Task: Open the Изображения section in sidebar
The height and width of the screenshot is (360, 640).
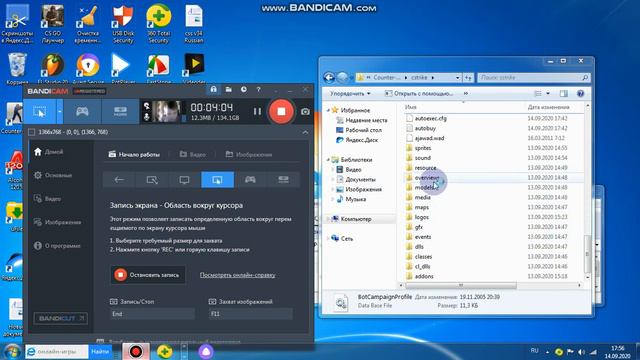Action: pos(58,222)
